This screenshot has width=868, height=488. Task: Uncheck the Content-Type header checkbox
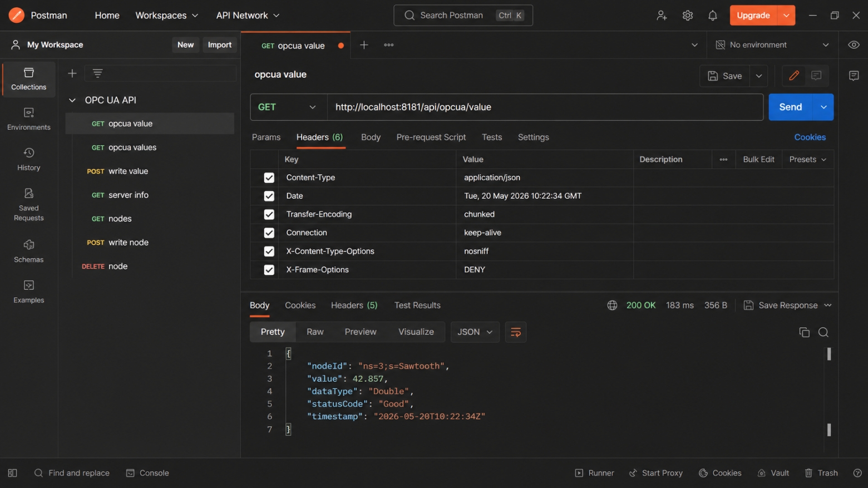(269, 178)
